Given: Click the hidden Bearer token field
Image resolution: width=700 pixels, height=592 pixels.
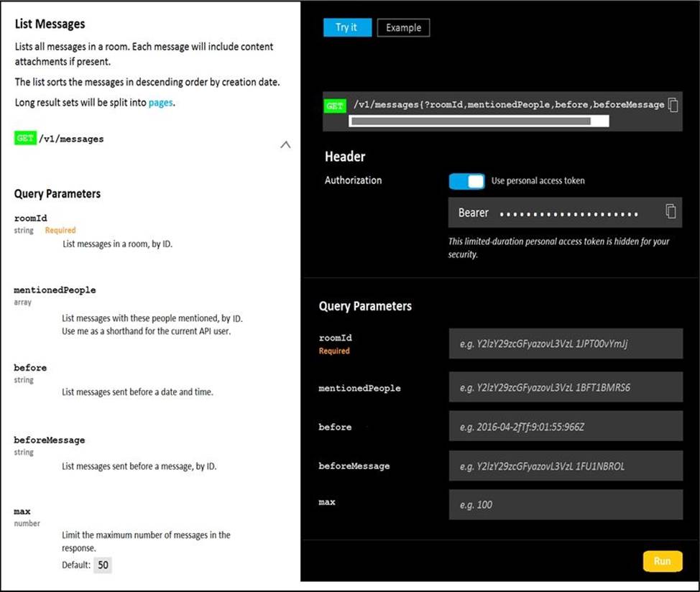Looking at the screenshot, I should (x=568, y=213).
